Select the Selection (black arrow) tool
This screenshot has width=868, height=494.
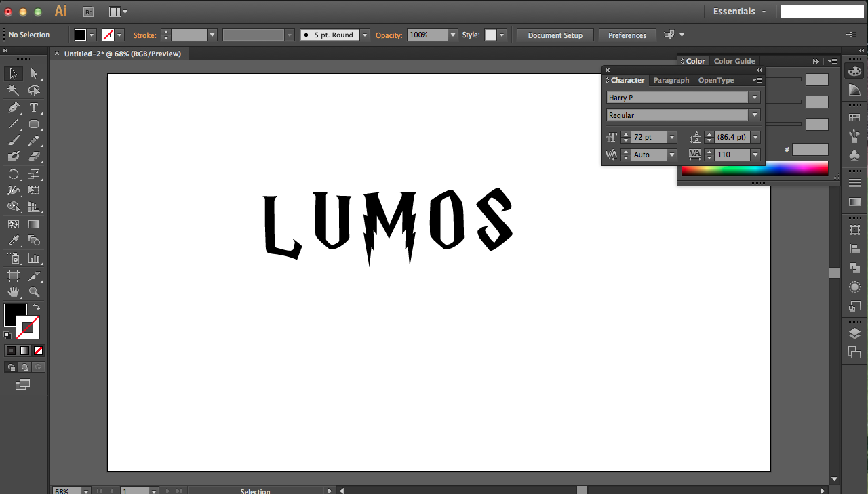click(x=14, y=74)
